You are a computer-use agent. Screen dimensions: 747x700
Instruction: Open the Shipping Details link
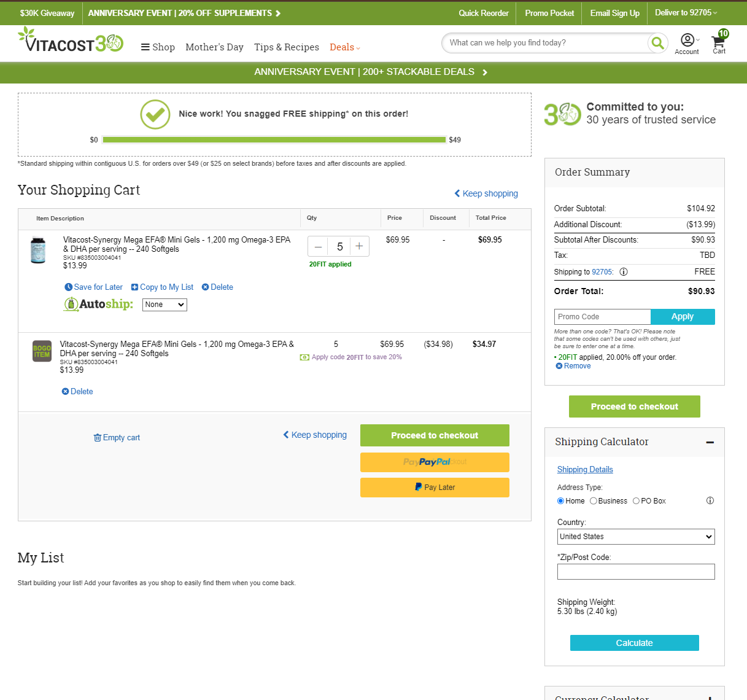tap(585, 470)
